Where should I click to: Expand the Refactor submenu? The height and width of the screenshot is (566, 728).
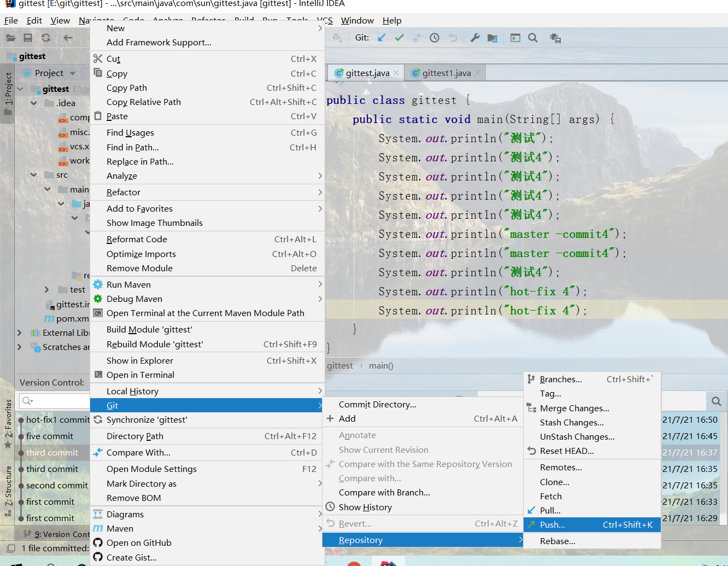click(320, 192)
